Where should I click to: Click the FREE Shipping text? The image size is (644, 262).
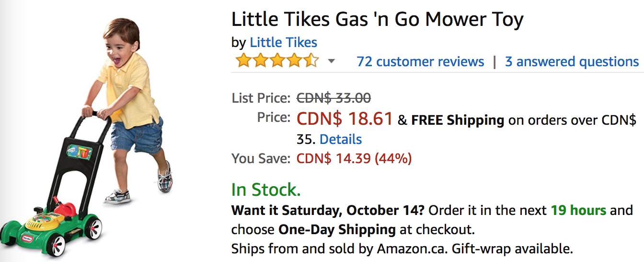tap(457, 120)
